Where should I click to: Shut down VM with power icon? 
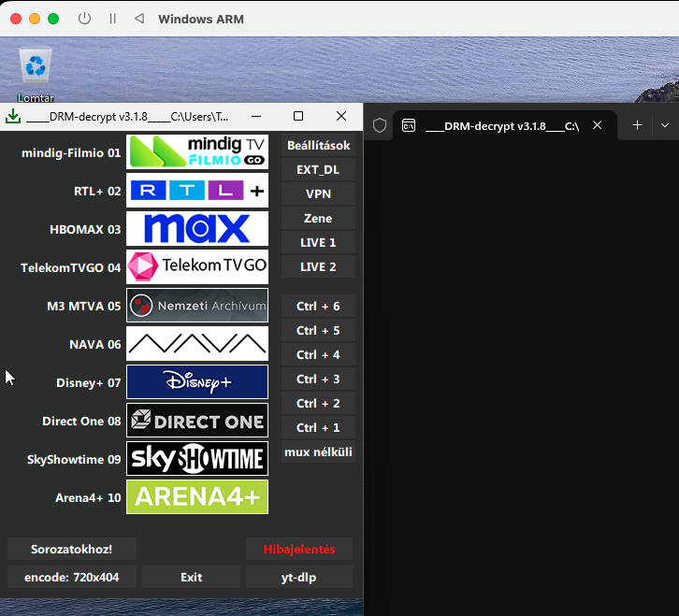[x=84, y=19]
